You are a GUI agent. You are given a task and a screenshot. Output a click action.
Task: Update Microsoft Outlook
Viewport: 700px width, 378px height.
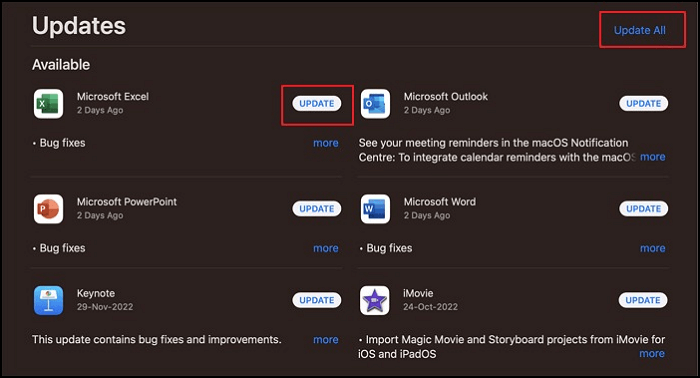point(643,104)
